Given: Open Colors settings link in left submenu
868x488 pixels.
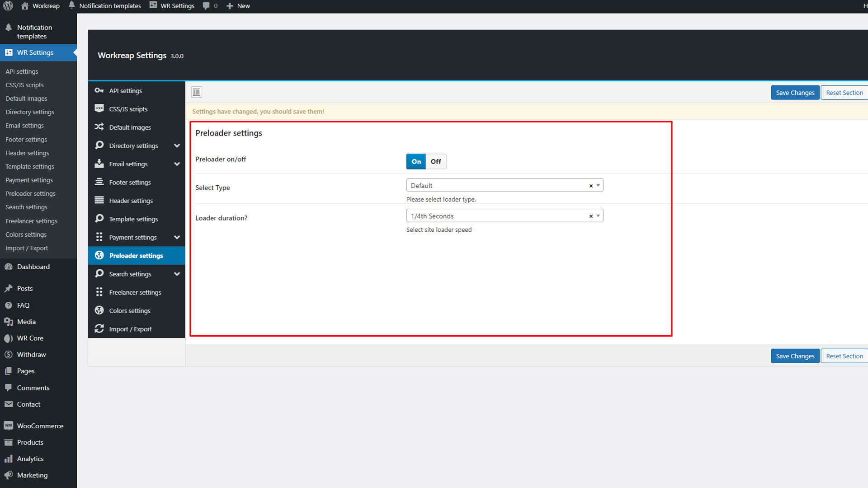Looking at the screenshot, I should pyautogui.click(x=26, y=235).
